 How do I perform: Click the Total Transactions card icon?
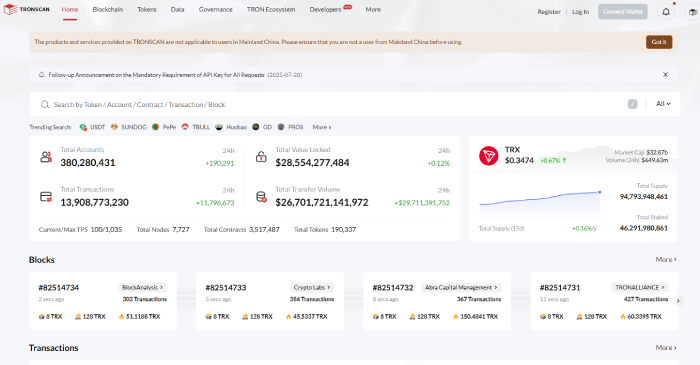coord(46,196)
